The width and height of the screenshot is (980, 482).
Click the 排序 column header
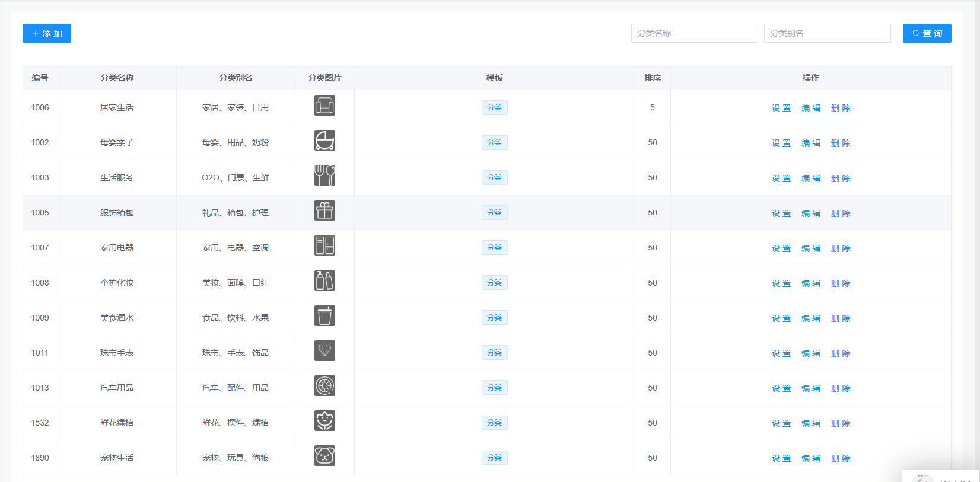[x=653, y=78]
